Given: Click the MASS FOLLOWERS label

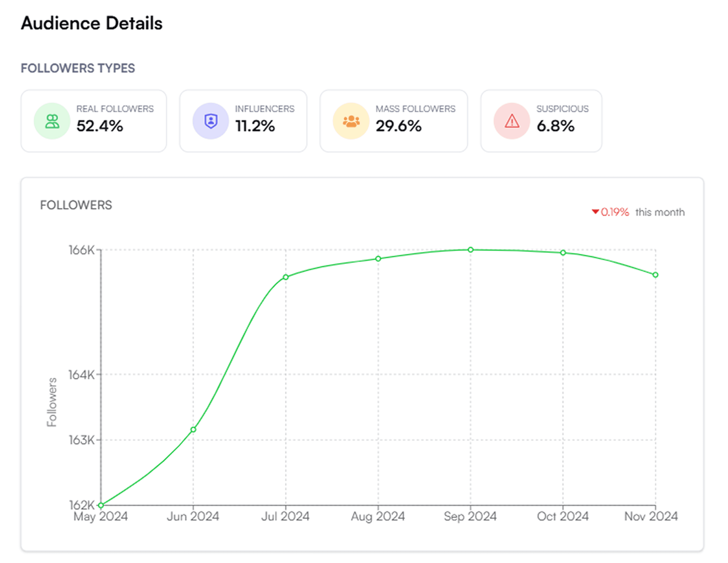Looking at the screenshot, I should [415, 109].
